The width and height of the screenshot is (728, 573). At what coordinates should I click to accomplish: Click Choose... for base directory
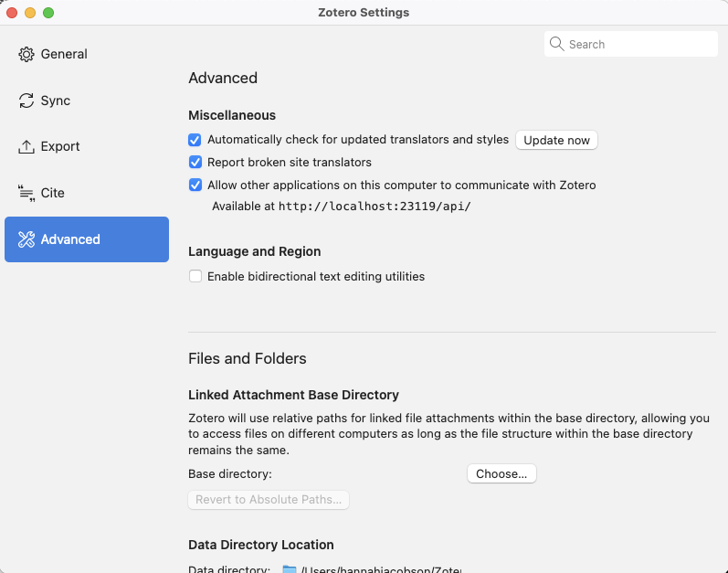tap(501, 473)
